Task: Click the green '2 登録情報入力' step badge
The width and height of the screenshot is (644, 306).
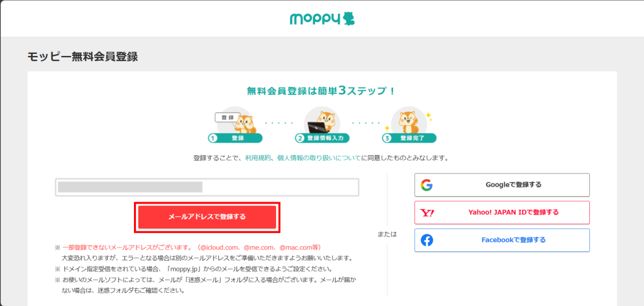Action: coord(322,138)
